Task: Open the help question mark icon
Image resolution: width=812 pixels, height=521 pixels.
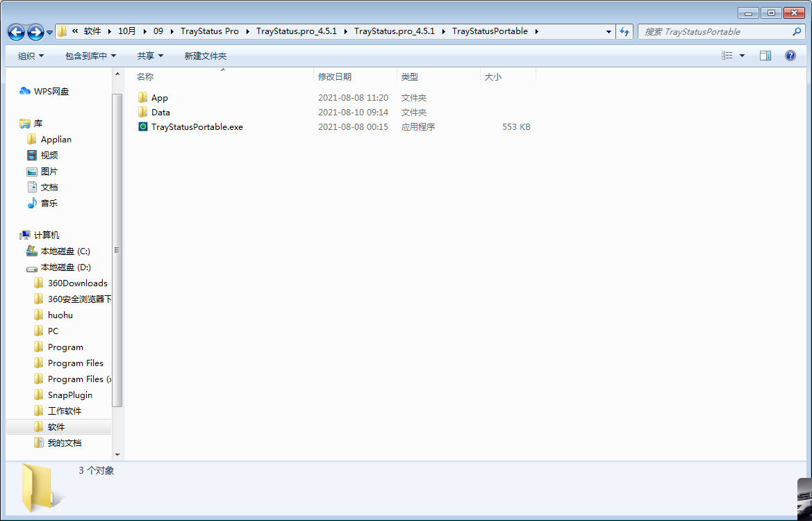Action: point(790,56)
